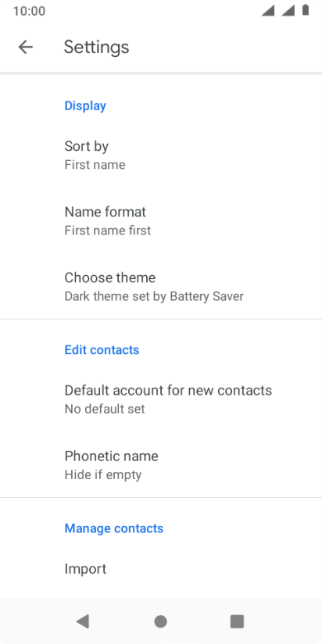
Task: Tap the circular Home navigation button
Action: 160,621
